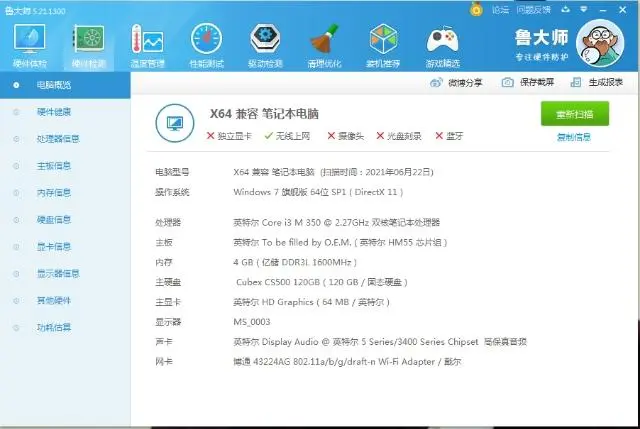Click 4 GB DDR3L memory value
Screen dimensions: 640x429
(x=295, y=262)
